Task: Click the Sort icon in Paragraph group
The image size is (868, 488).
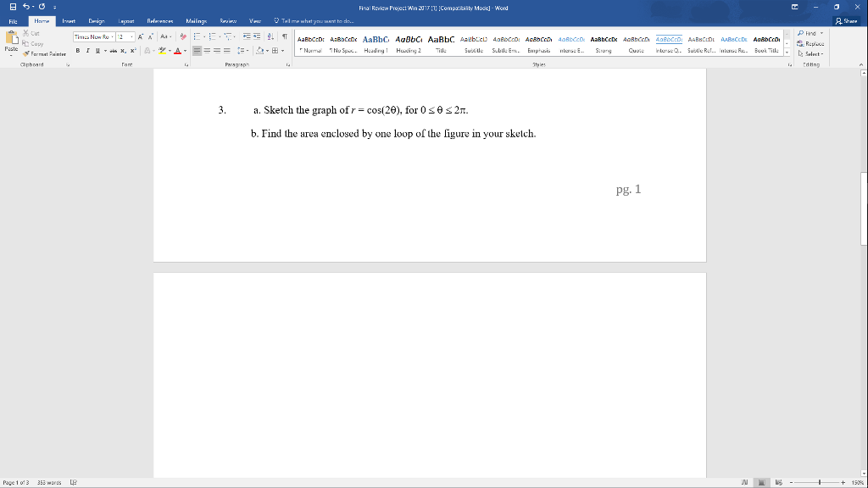Action: tap(270, 35)
